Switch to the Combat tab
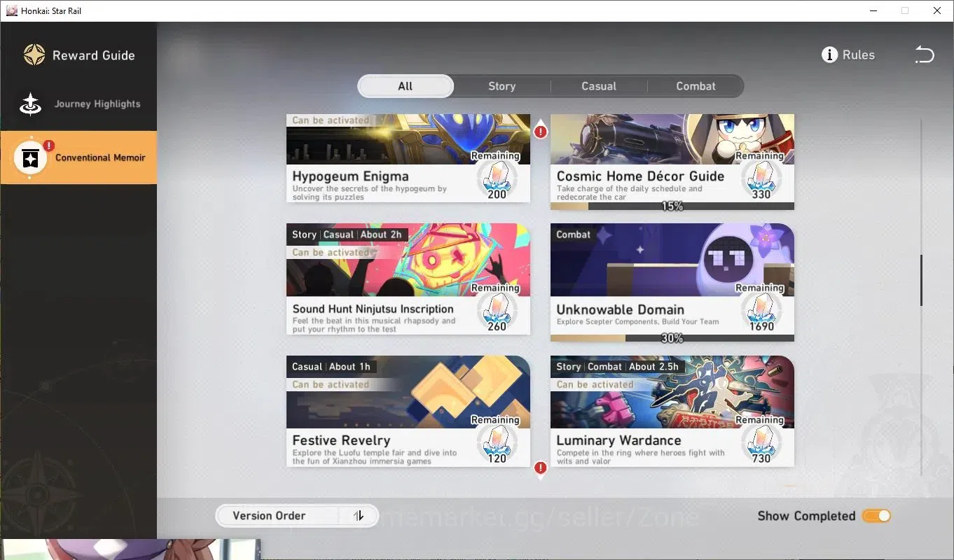The image size is (954, 560). tap(696, 86)
